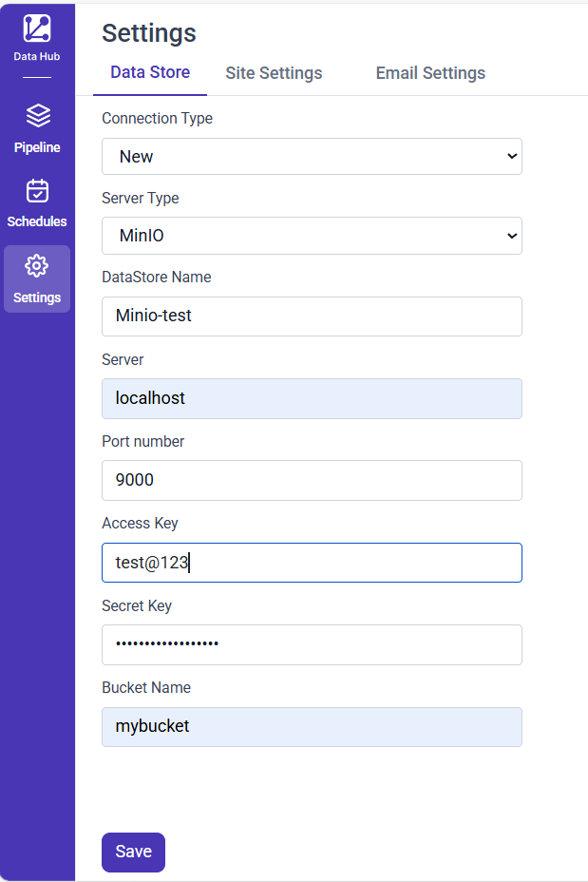Switch to the Data Store tab
Screen dimensions: 588x882
pos(150,72)
